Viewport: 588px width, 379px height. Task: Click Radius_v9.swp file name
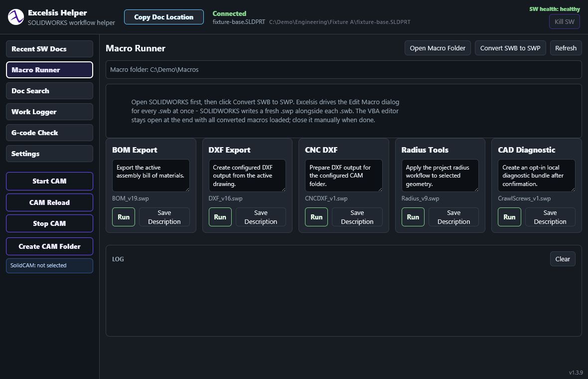(x=421, y=198)
